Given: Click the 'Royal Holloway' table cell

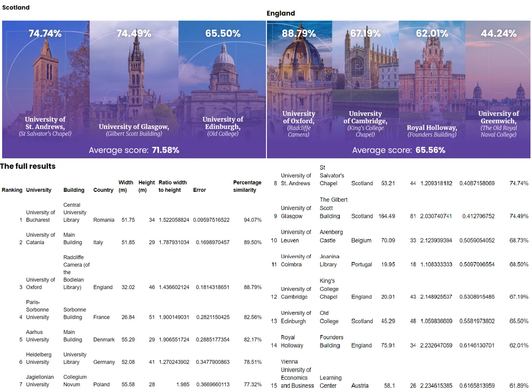Looking at the screenshot, I should (292, 341).
